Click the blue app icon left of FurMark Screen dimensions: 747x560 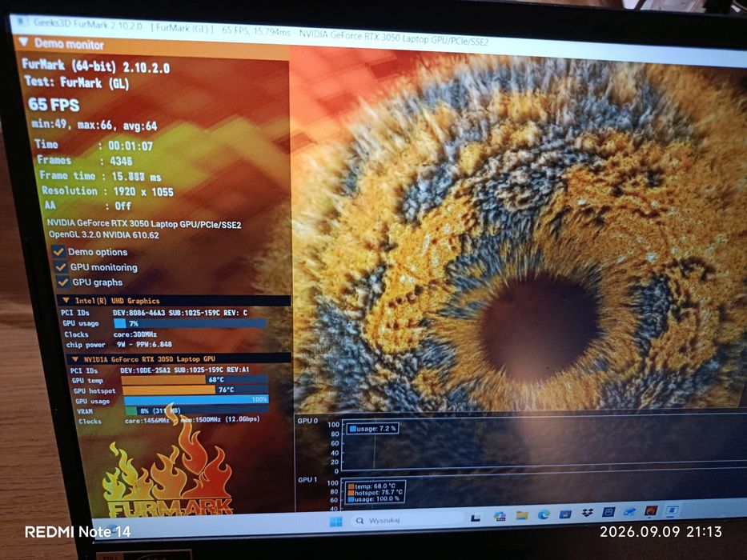click(630, 511)
